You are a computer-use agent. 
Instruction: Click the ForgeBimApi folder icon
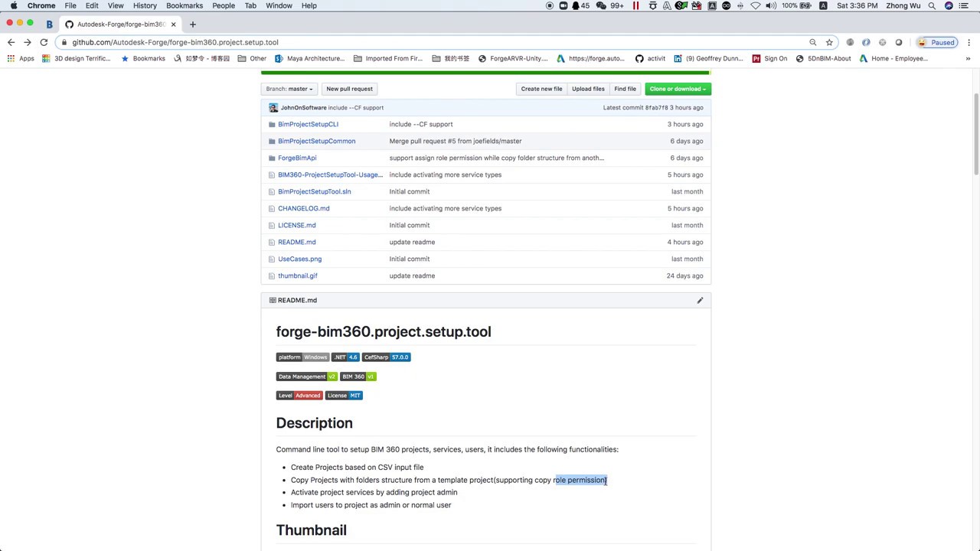pyautogui.click(x=272, y=158)
